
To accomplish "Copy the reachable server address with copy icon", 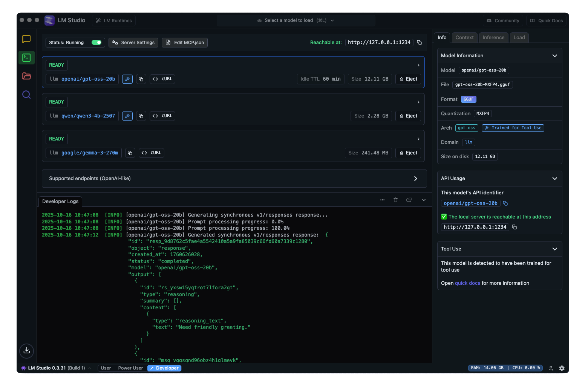I will 419,43.
